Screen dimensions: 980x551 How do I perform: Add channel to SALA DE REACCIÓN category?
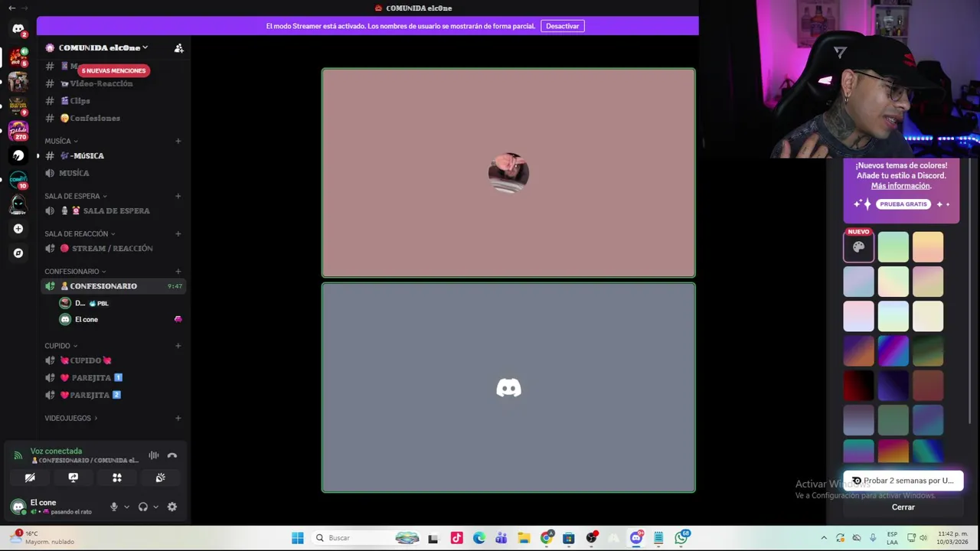178,233
